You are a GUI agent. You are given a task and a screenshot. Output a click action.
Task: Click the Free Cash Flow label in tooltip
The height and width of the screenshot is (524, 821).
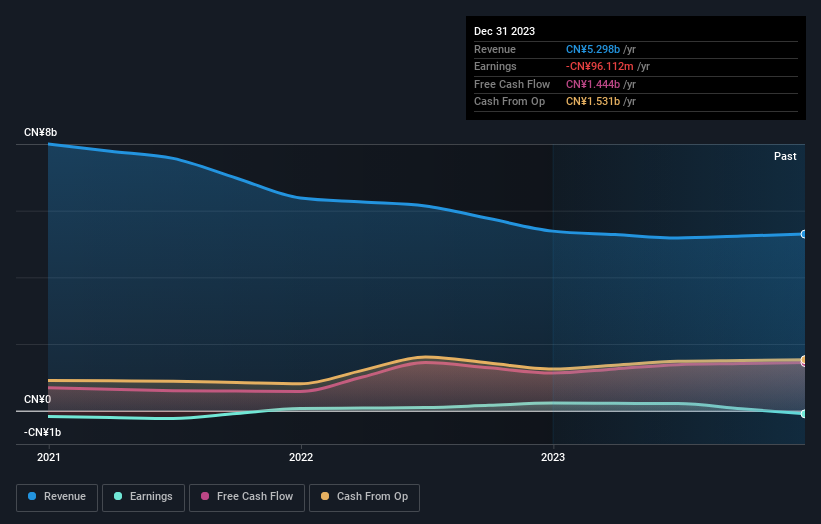pyautogui.click(x=512, y=84)
